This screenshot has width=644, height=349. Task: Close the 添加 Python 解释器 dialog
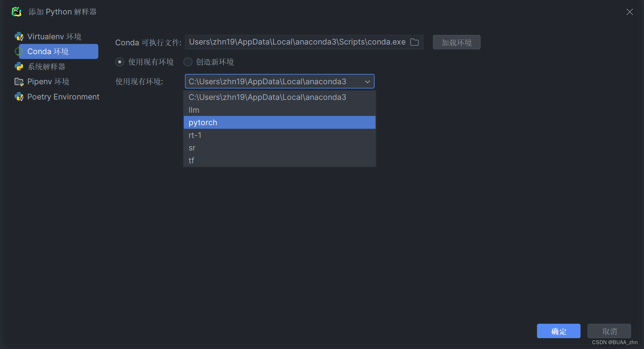(630, 12)
